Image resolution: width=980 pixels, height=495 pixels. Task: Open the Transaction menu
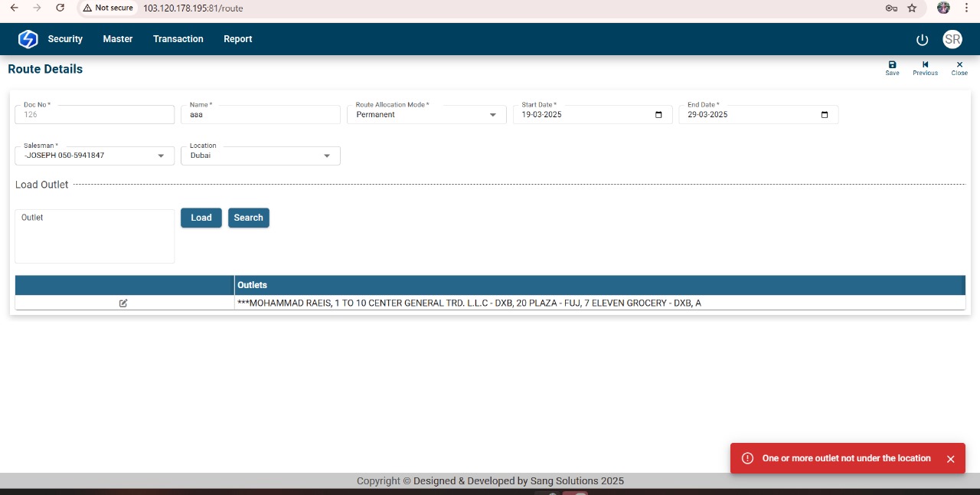point(178,39)
